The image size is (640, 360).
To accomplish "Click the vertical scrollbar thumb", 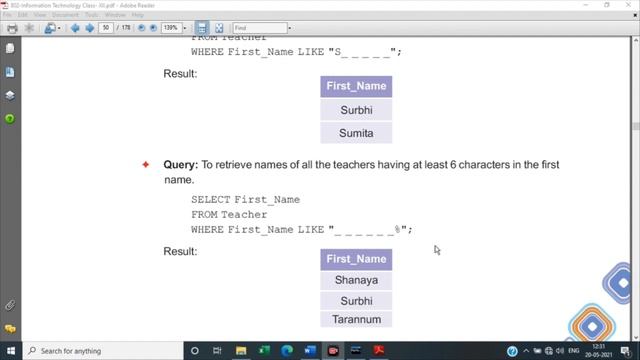I will click(x=636, y=126).
